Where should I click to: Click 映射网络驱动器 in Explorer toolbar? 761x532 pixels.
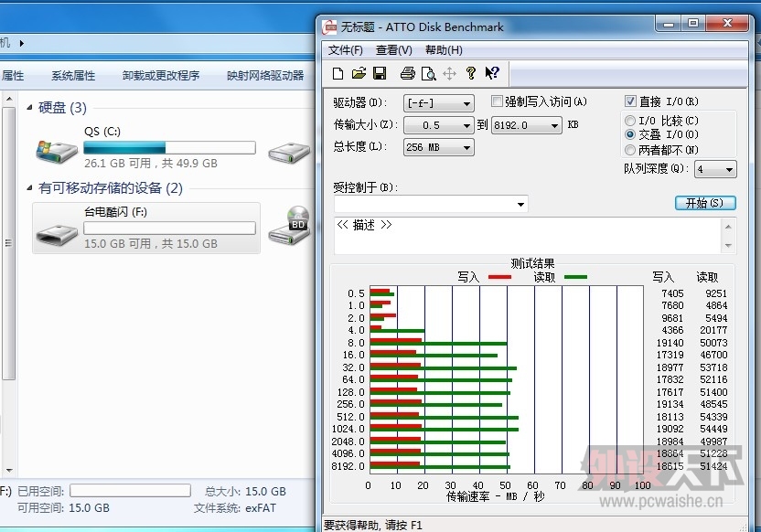[265, 76]
